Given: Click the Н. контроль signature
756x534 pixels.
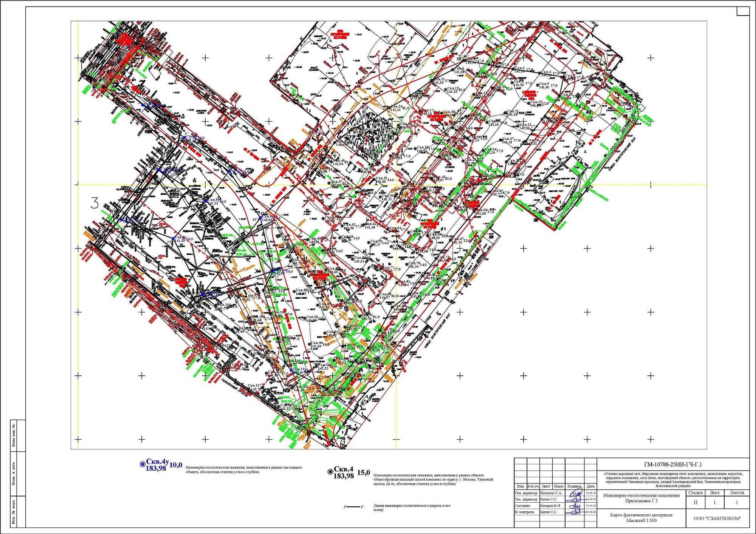Looking at the screenshot, I should (x=575, y=512).
